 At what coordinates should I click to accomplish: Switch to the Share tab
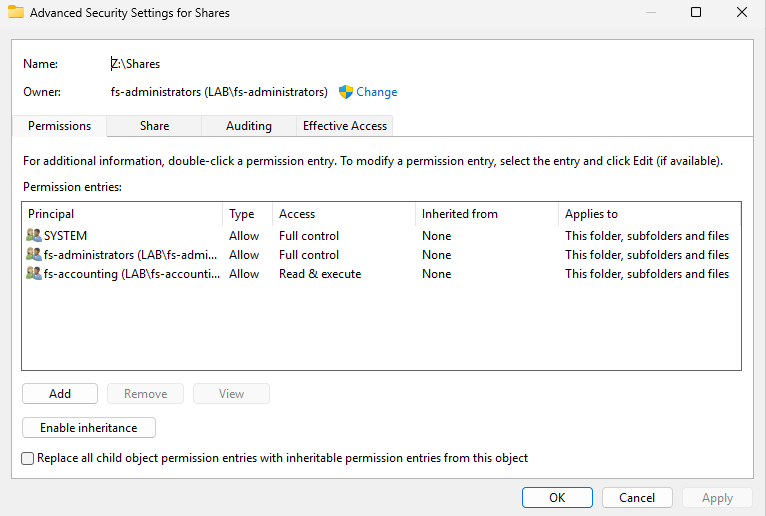tap(154, 126)
